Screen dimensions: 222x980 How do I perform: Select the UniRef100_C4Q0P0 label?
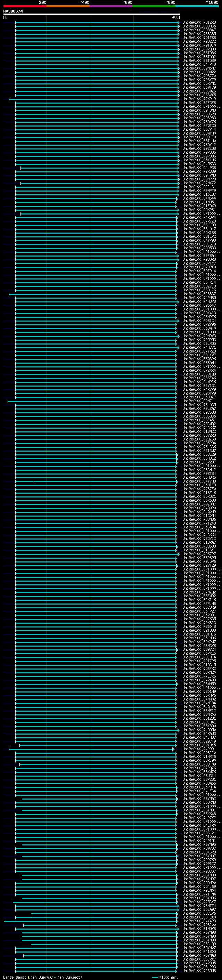coord(199,508)
